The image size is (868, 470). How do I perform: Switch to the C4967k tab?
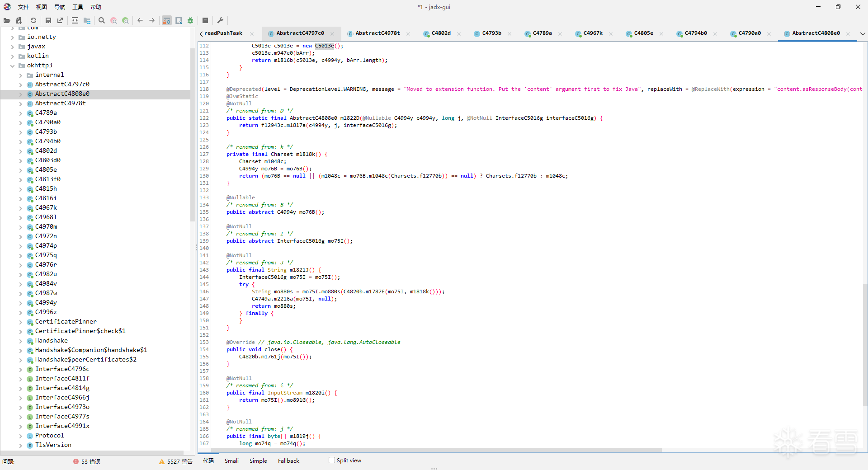pyautogui.click(x=593, y=33)
